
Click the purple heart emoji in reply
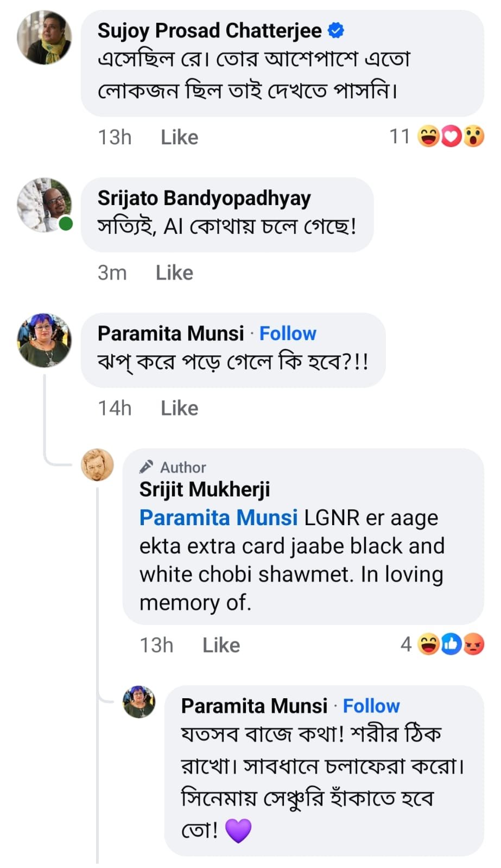click(238, 830)
